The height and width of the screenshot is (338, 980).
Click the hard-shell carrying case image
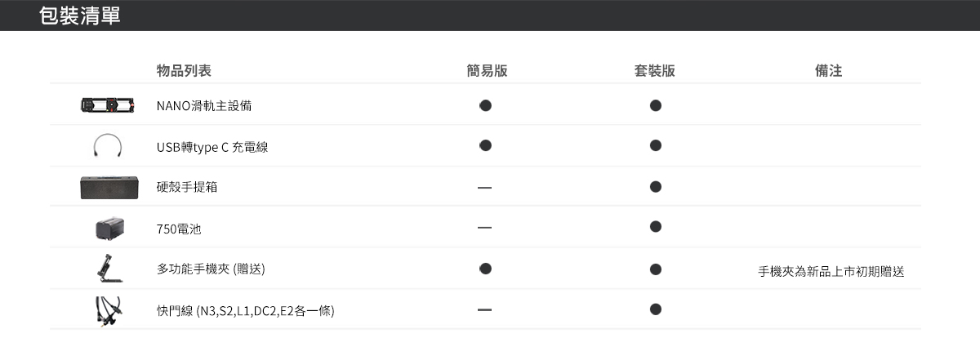[108, 187]
